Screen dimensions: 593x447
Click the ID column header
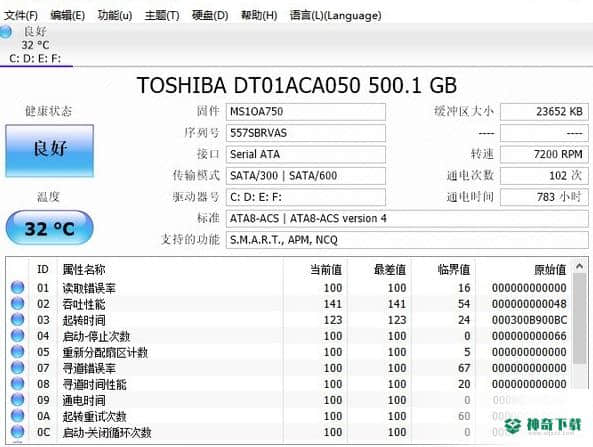pyautogui.click(x=43, y=269)
